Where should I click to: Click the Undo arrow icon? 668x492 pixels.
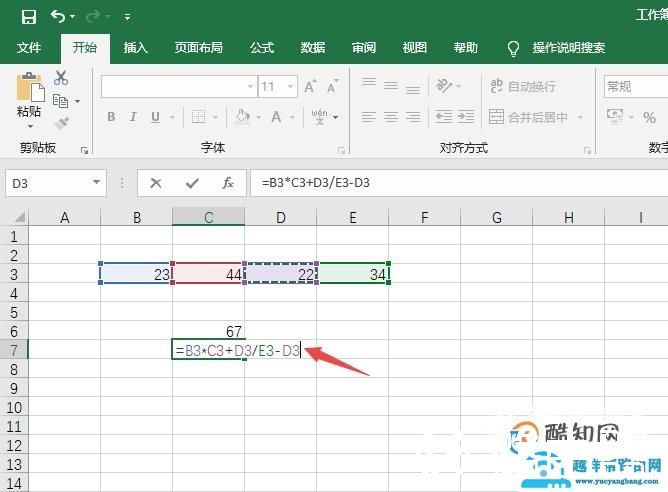(x=58, y=17)
